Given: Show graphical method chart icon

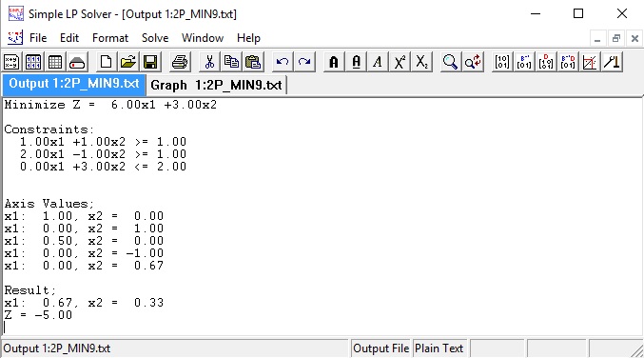Looking at the screenshot, I should pos(590,62).
